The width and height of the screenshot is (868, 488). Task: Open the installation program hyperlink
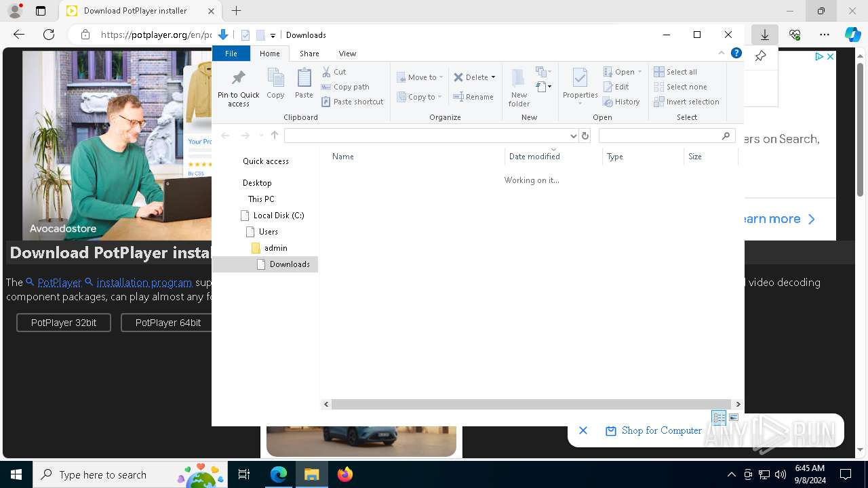pyautogui.click(x=144, y=283)
